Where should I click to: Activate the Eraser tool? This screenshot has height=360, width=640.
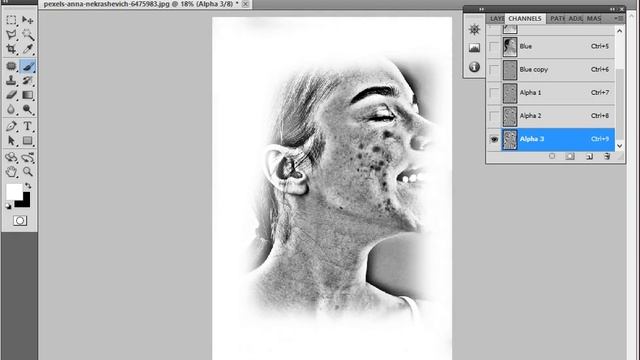(x=11, y=95)
